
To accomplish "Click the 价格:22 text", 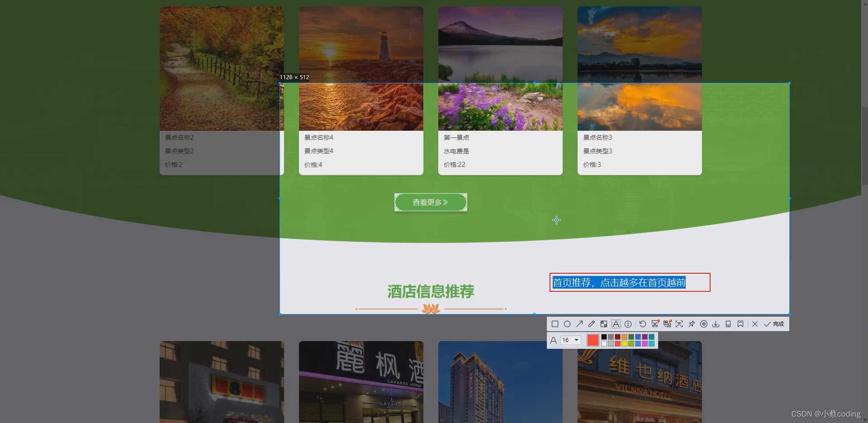I will coord(454,165).
